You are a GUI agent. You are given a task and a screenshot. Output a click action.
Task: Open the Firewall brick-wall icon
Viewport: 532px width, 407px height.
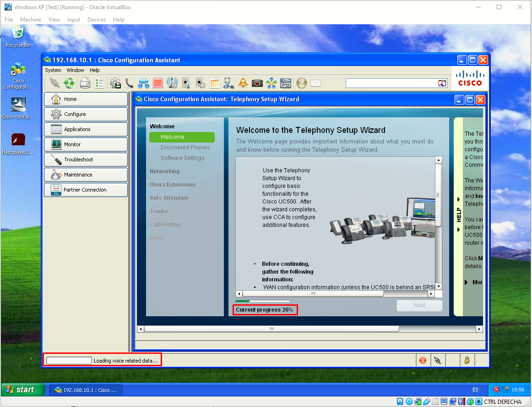(x=158, y=83)
